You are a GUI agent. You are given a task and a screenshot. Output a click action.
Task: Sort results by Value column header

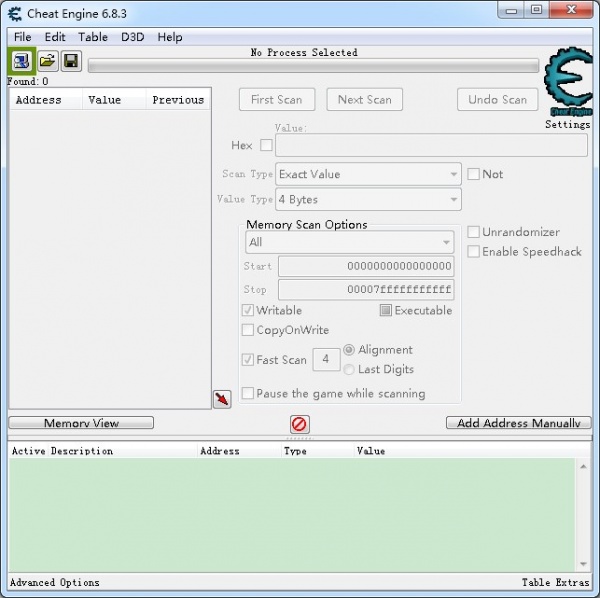[x=114, y=100]
